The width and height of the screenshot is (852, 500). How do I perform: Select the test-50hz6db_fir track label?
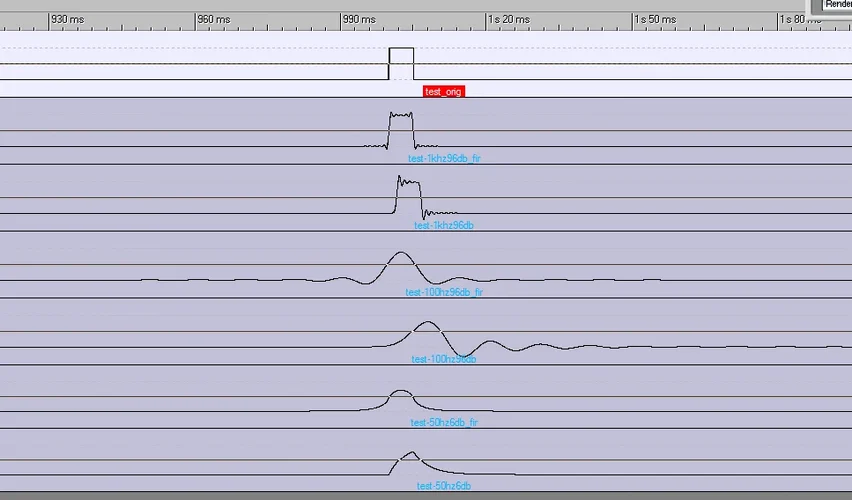point(444,422)
